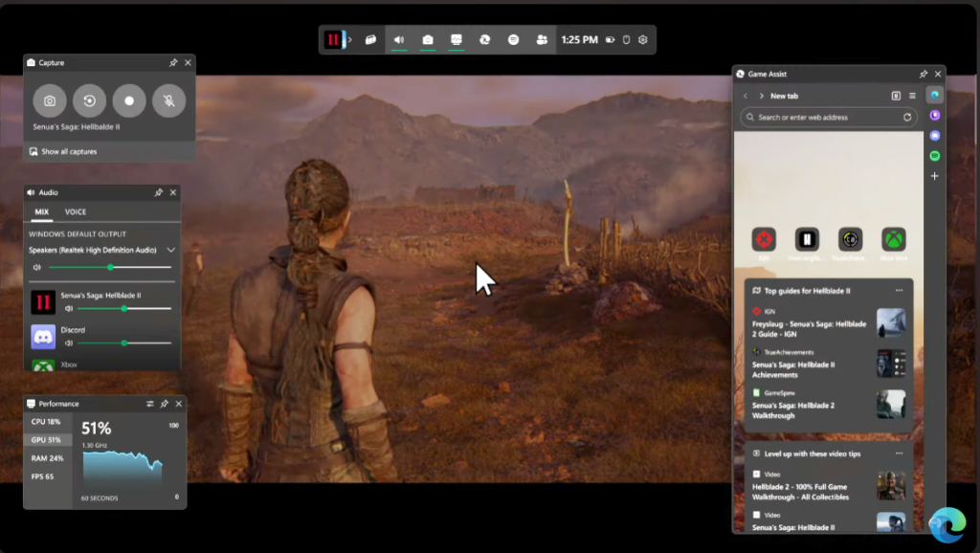Viewport: 980px width, 553px height.
Task: Click the Search or enter web address field
Action: coord(829,118)
